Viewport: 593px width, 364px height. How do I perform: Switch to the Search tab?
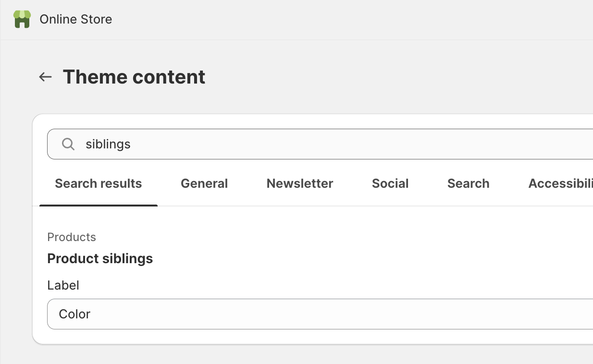[x=468, y=183]
